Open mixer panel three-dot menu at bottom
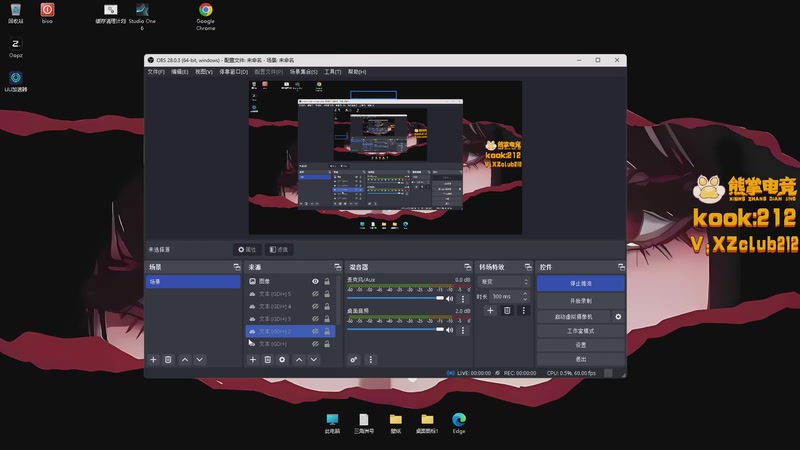The image size is (800, 450). coord(370,360)
